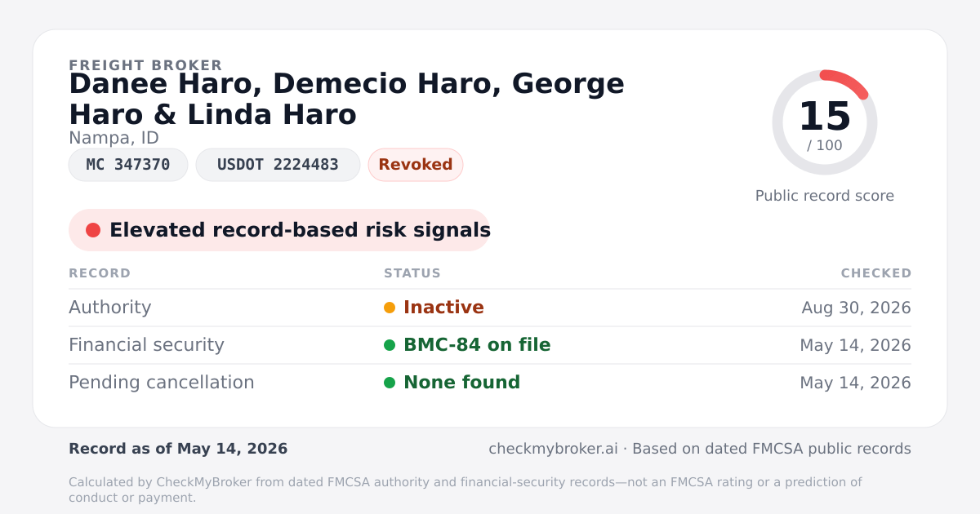Open the checkmybroker.ai link in the footer
The image size is (980, 514).
[553, 449]
